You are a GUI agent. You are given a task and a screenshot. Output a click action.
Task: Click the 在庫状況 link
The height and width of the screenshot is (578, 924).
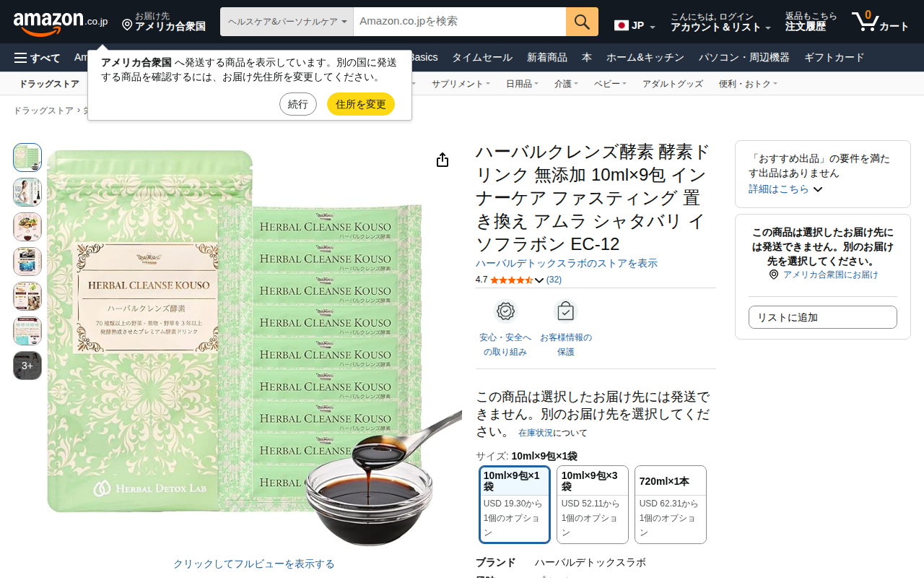[536, 433]
